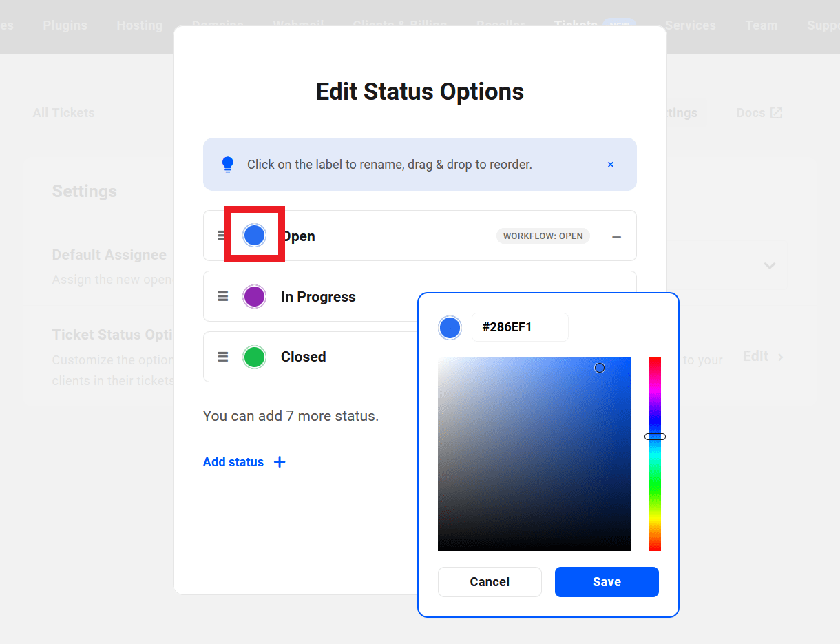This screenshot has width=840, height=644.
Task: Open the color picker for the Open status
Action: tap(254, 235)
